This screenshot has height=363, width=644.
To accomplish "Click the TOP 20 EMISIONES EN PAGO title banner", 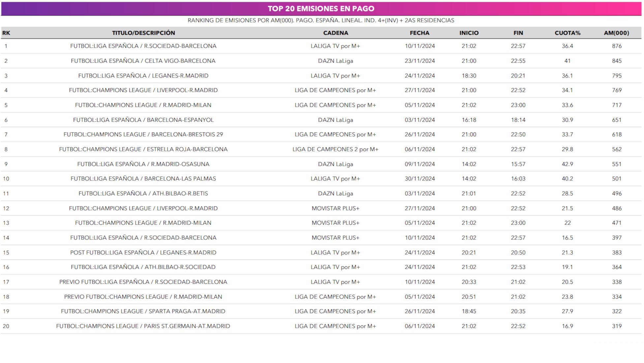I will coord(321,9).
